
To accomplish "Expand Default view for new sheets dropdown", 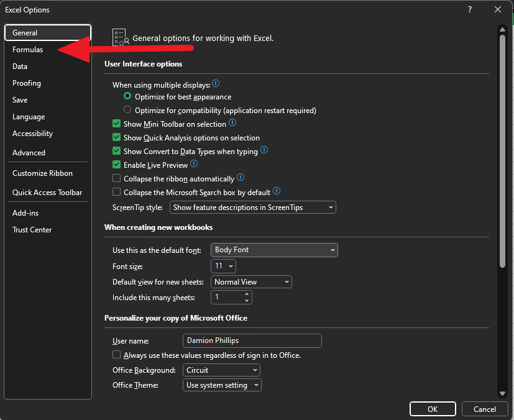I will coord(251,281).
